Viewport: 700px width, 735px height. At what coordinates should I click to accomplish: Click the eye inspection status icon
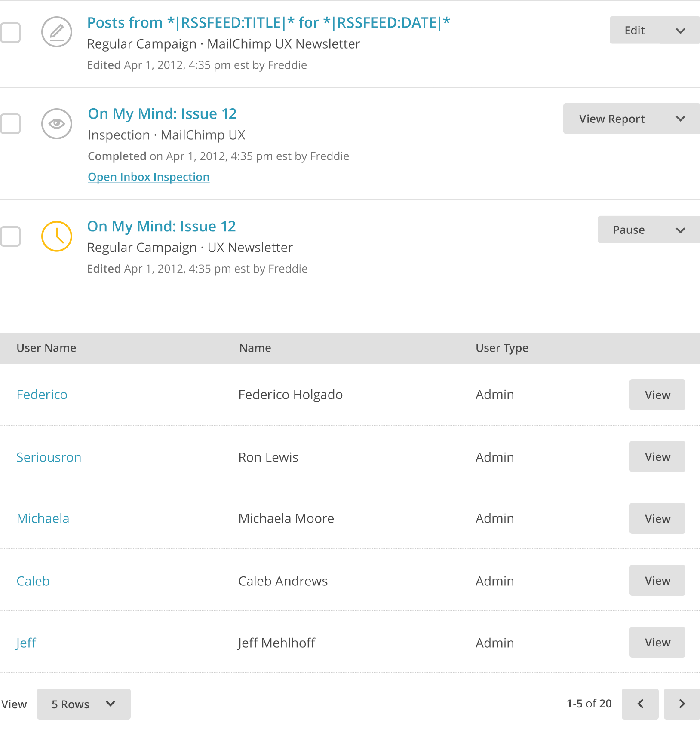click(56, 124)
